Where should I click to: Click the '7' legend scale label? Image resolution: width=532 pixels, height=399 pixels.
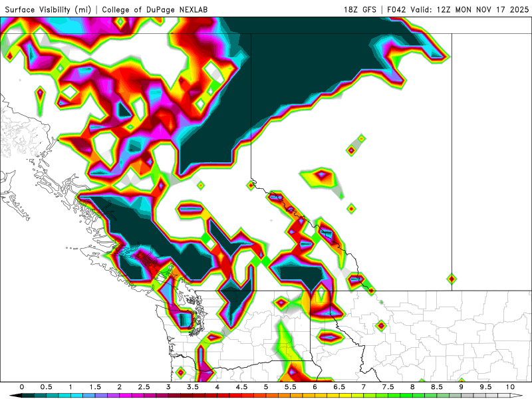click(364, 387)
